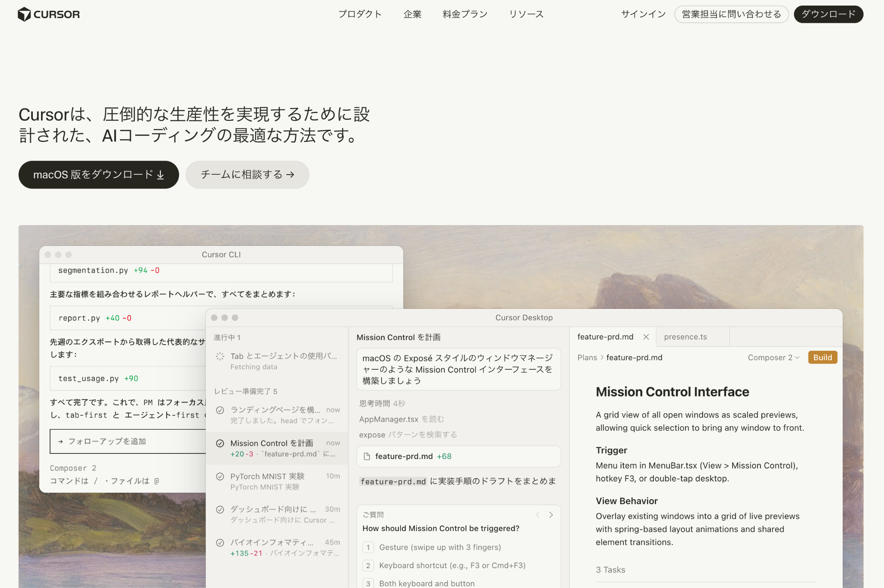Click the file icon next to feature-prd.md +68

tap(367, 456)
